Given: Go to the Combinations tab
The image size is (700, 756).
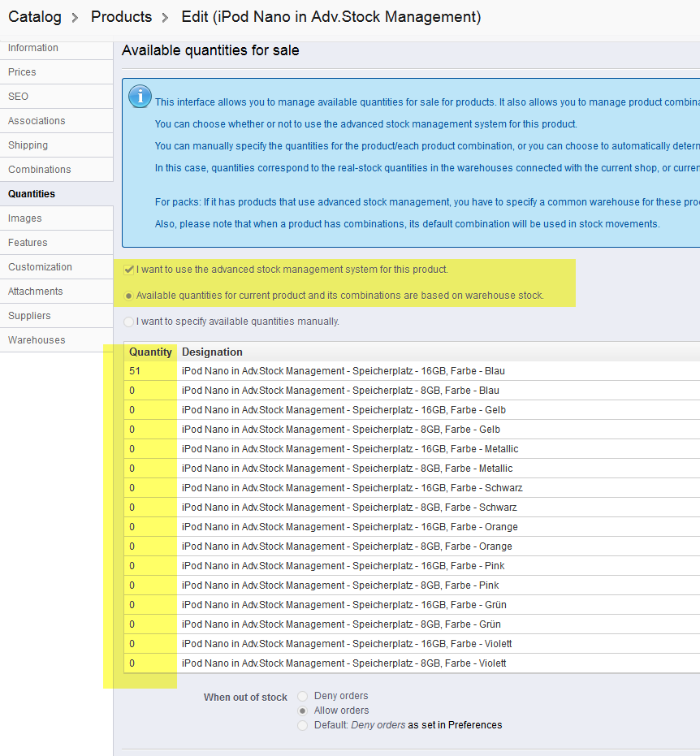Looking at the screenshot, I should [x=56, y=170].
